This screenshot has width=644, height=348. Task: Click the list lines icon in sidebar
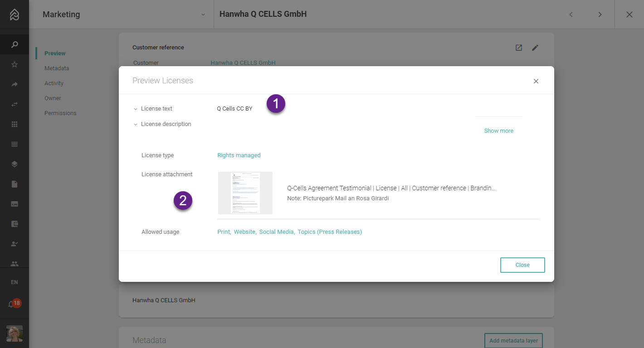[15, 144]
